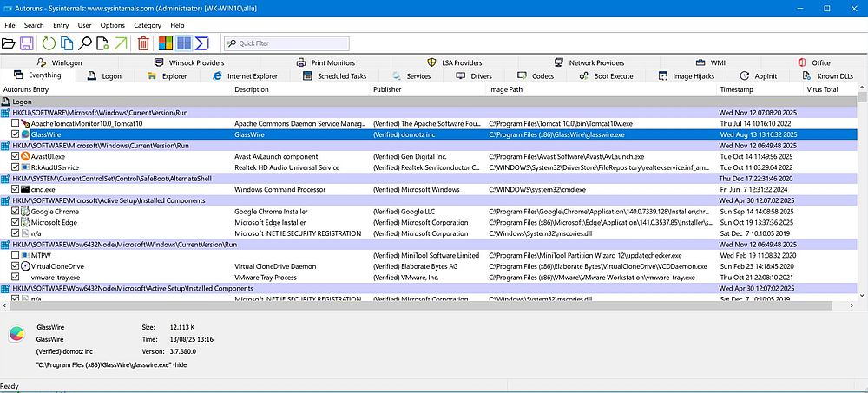Image resolution: width=868 pixels, height=393 pixels.
Task: Check the MTPW entry checkbox
Action: 16,255
